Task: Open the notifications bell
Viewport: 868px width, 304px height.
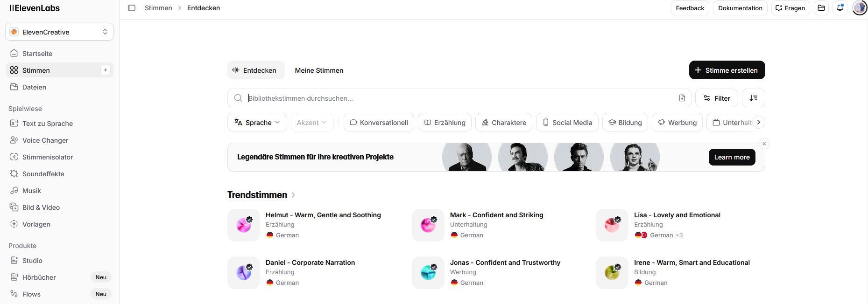Action: [x=840, y=8]
